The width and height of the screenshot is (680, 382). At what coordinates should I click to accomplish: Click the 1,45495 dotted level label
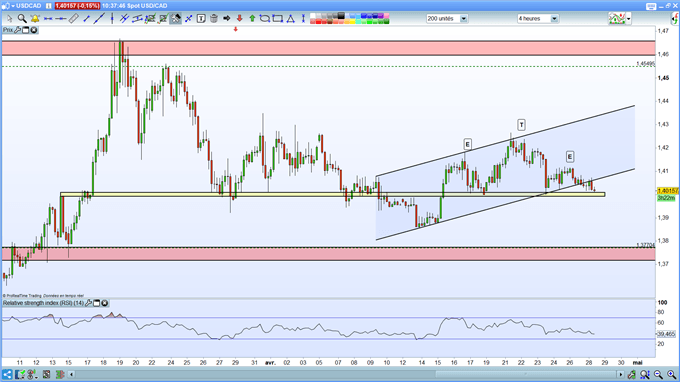[x=646, y=64]
